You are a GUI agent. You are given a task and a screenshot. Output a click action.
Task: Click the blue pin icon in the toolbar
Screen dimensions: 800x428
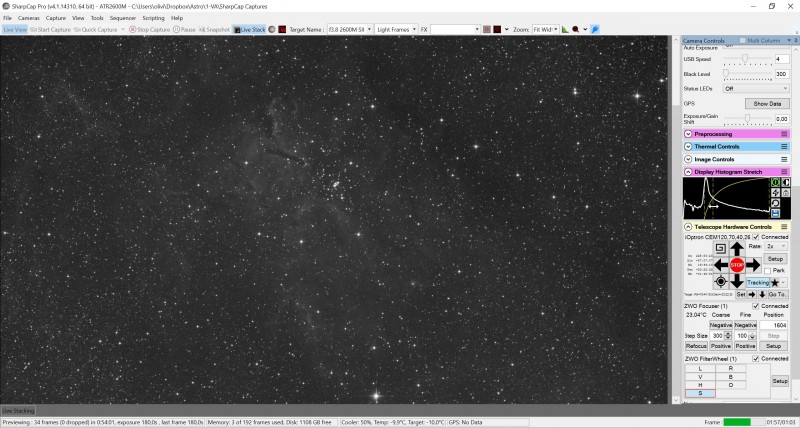click(x=595, y=30)
